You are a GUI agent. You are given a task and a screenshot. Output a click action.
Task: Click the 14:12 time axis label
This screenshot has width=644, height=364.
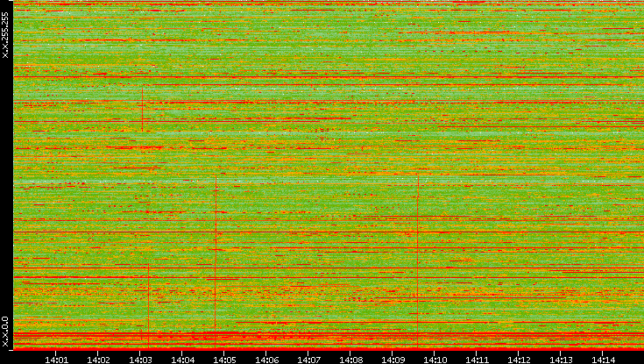(520, 360)
